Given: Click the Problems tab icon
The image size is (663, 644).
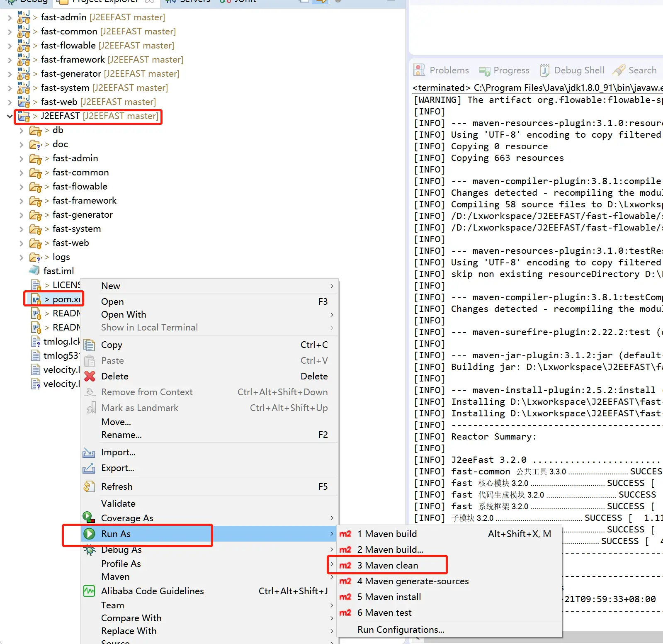Looking at the screenshot, I should click(x=420, y=70).
